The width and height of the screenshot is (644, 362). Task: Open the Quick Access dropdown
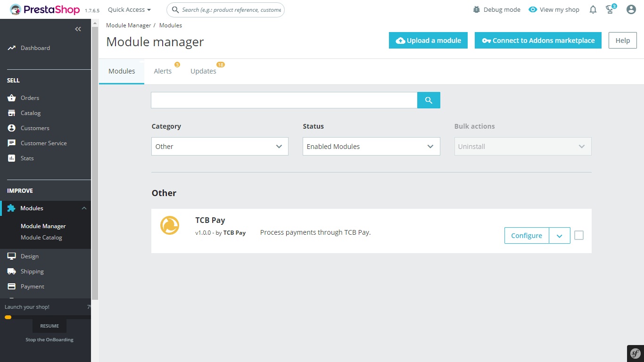[x=130, y=9]
